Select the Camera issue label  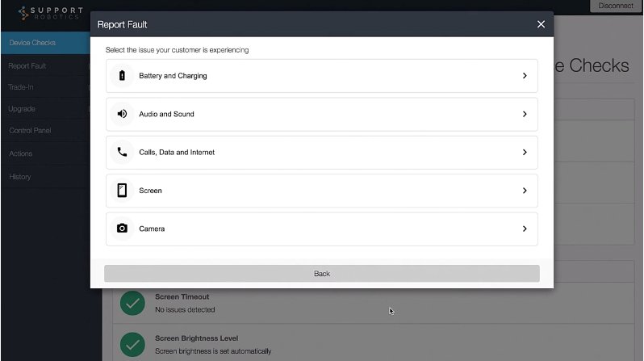(x=152, y=229)
